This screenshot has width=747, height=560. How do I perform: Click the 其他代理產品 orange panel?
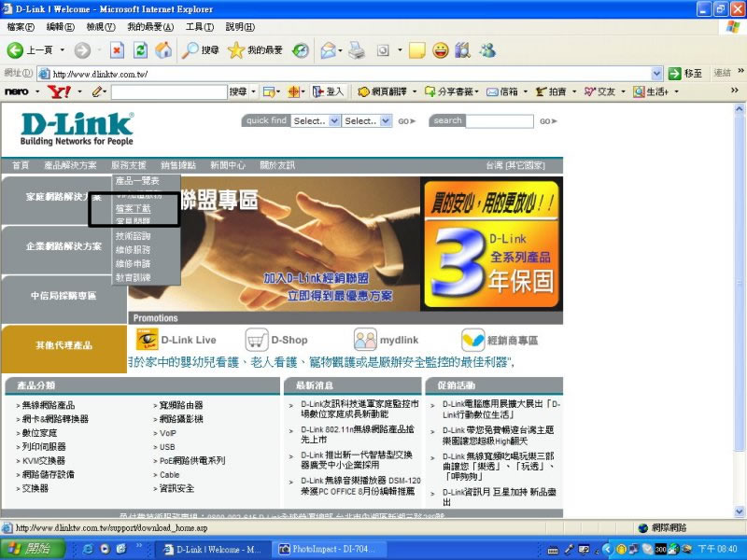coord(63,348)
